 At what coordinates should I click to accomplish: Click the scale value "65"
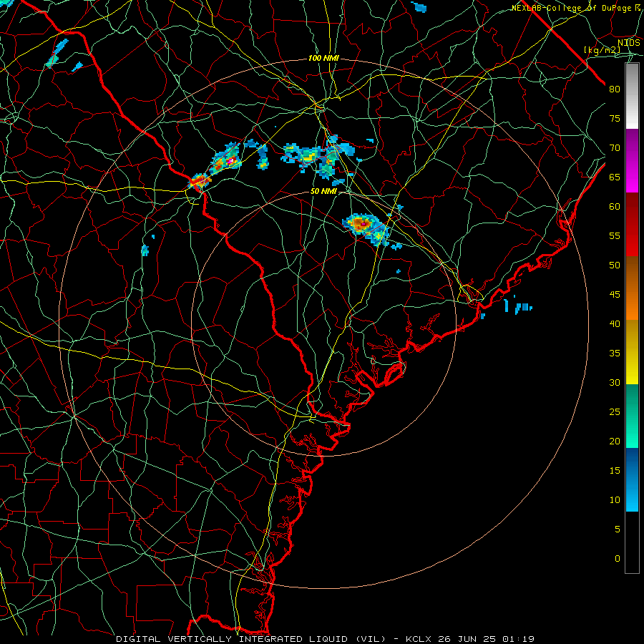pyautogui.click(x=615, y=177)
